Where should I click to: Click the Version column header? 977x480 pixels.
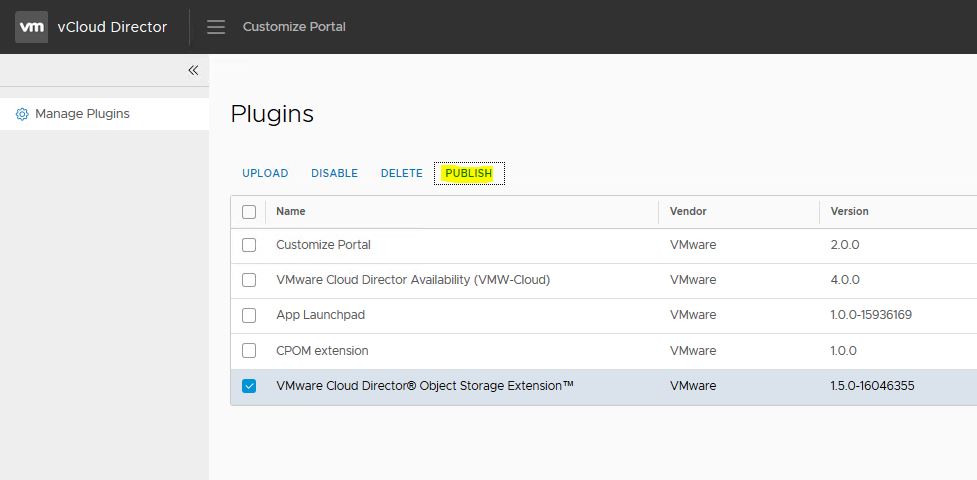(x=849, y=211)
